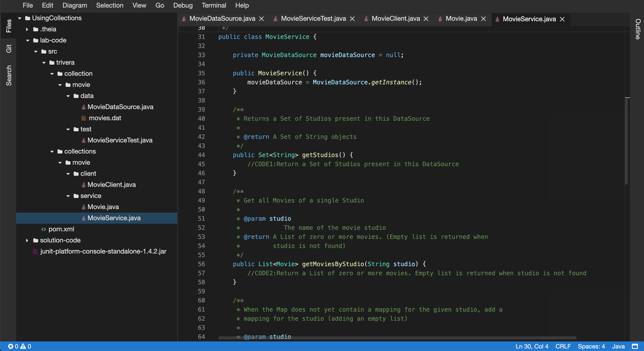Click the errors count icon in status bar
Viewport: 644px width, 351px height.
point(11,346)
